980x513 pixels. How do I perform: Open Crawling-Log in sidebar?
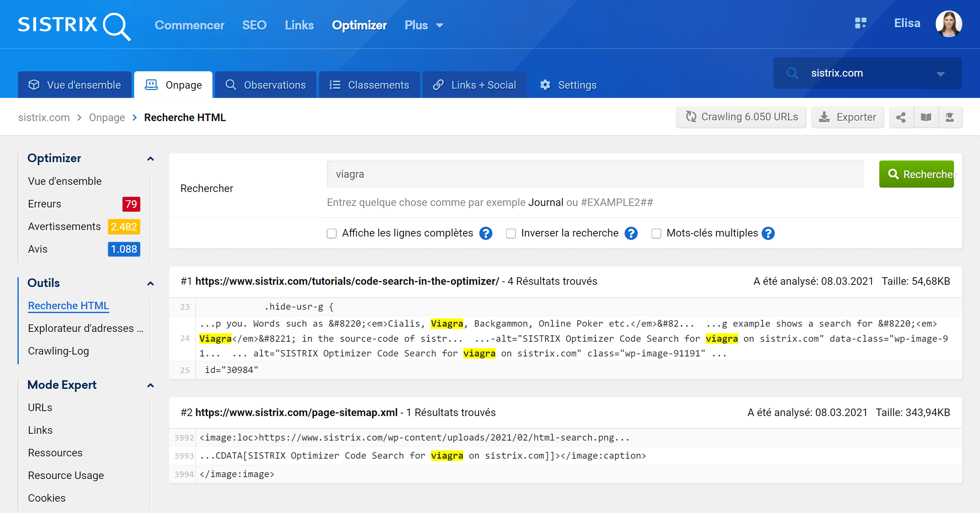coord(58,351)
